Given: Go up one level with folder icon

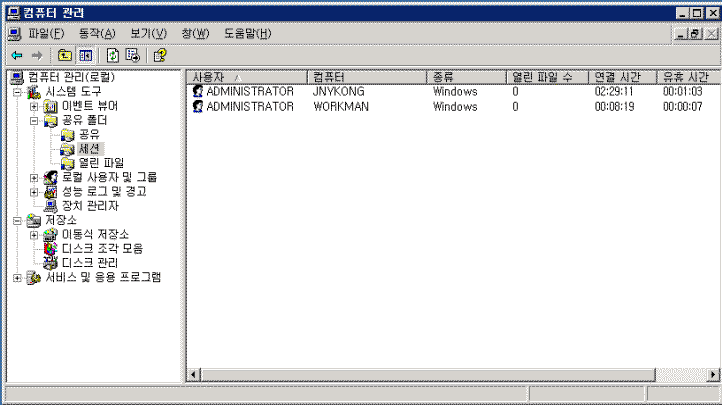Looking at the screenshot, I should [x=64, y=56].
